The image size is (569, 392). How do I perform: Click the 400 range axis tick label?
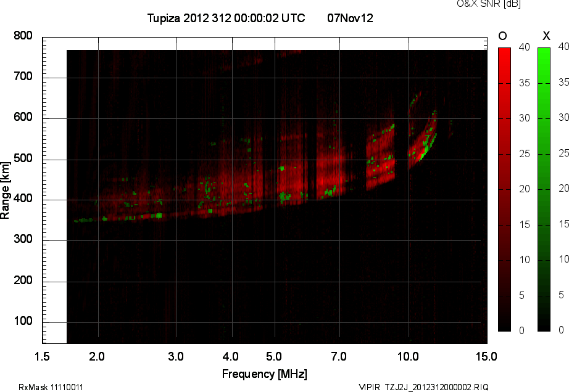tap(23, 198)
